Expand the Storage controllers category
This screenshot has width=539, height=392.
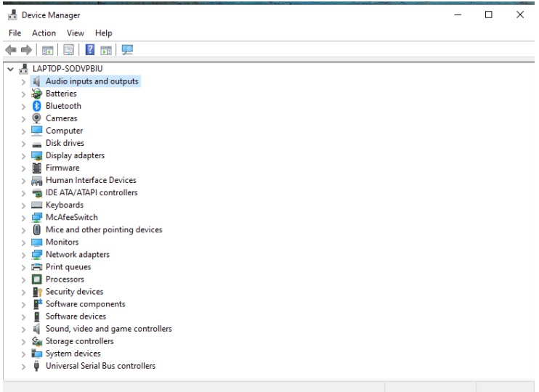(23, 341)
